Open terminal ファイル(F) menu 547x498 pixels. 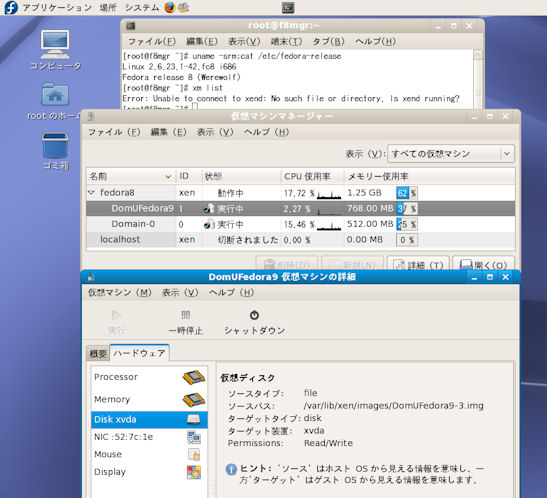[x=152, y=42]
